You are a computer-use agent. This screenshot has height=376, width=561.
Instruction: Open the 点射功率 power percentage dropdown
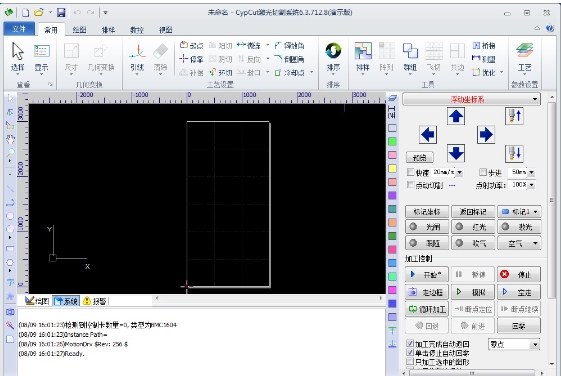coord(532,185)
